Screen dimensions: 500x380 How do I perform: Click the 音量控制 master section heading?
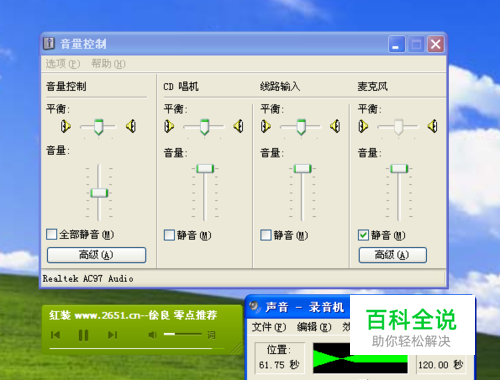(66, 87)
